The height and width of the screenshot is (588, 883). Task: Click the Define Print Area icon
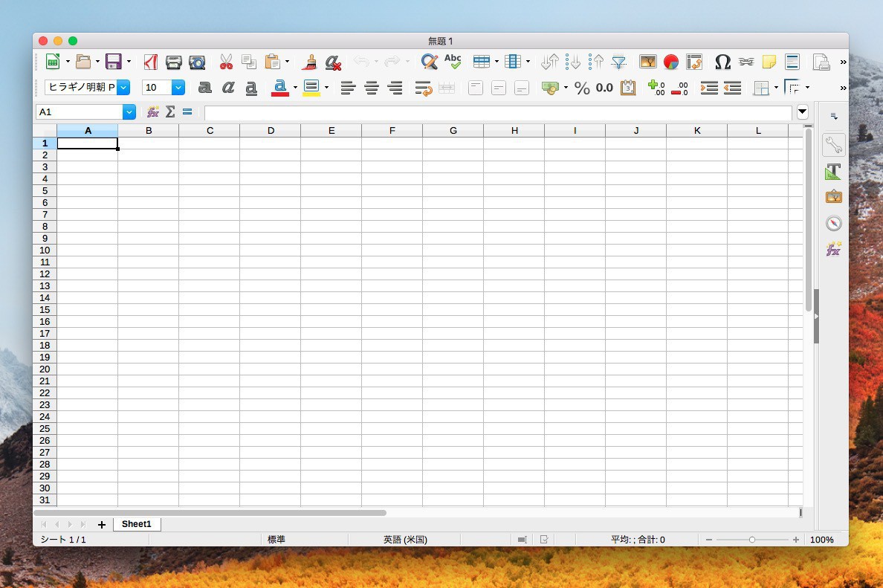pyautogui.click(x=821, y=62)
